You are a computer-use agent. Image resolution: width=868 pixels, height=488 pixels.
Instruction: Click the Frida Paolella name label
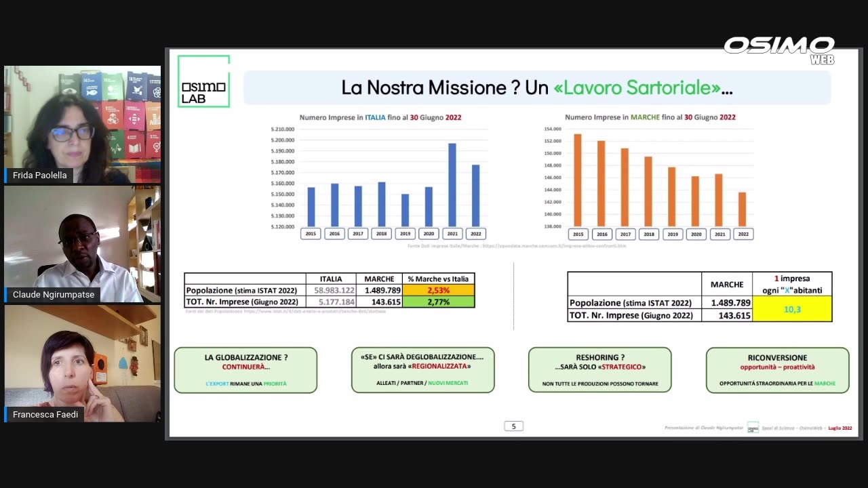click(x=40, y=175)
